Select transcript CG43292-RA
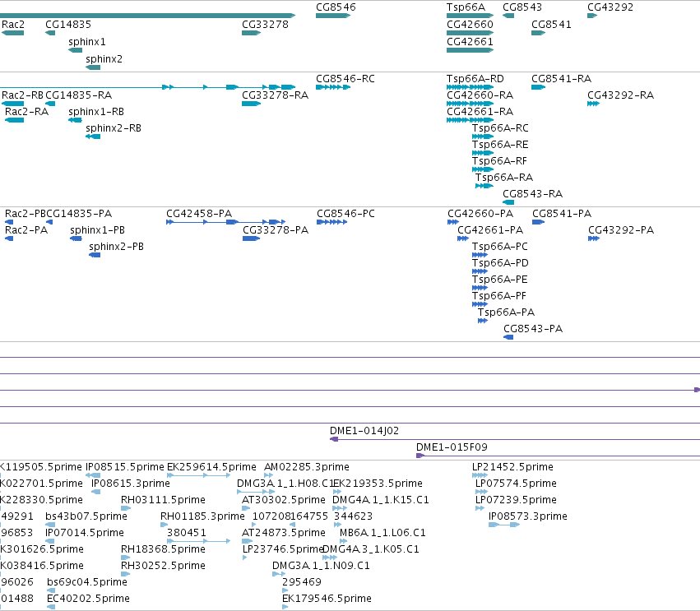Viewport: 700px width, 611px height. [x=620, y=95]
